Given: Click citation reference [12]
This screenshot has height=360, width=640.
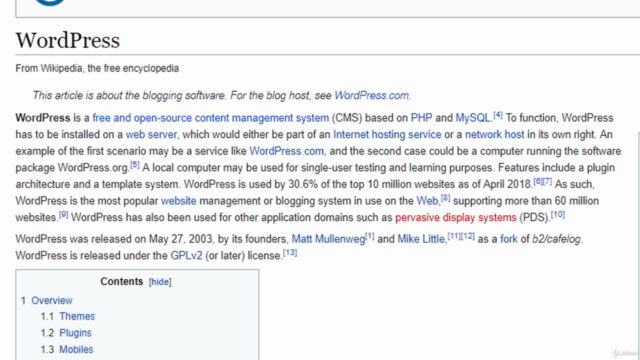Looking at the screenshot, I should pos(468,236).
